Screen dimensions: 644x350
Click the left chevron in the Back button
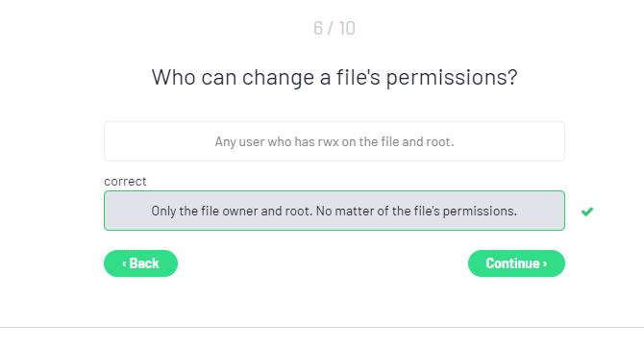tap(124, 263)
